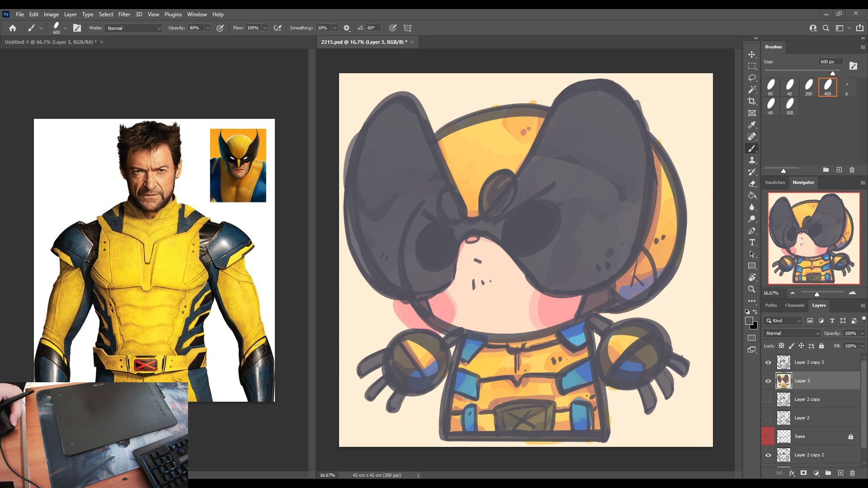
Task: Show Layer 2 copy
Action: pos(768,399)
